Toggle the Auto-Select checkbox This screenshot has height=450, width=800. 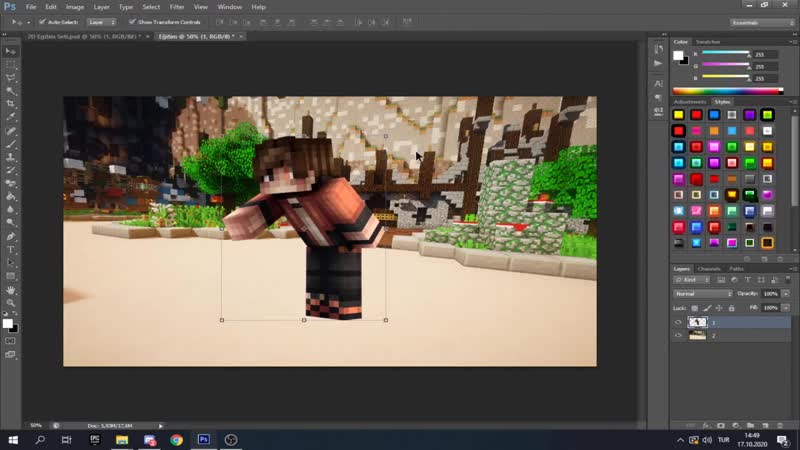42,22
